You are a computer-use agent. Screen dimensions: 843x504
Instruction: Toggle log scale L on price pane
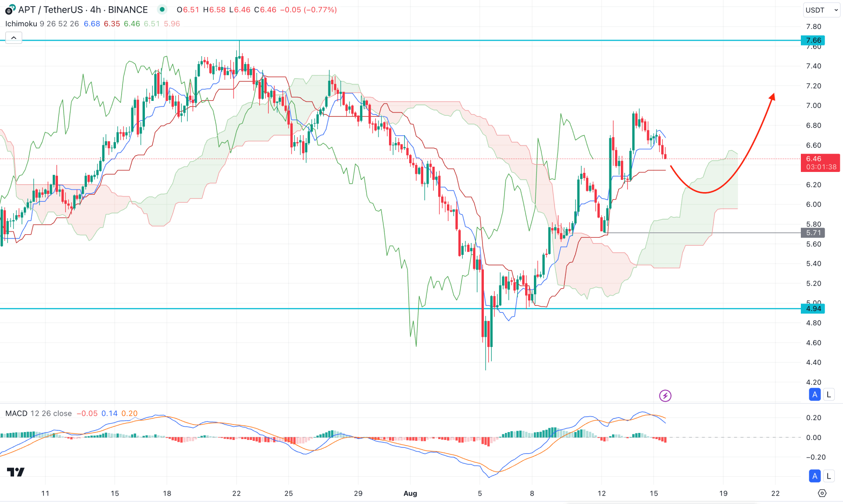click(x=829, y=394)
